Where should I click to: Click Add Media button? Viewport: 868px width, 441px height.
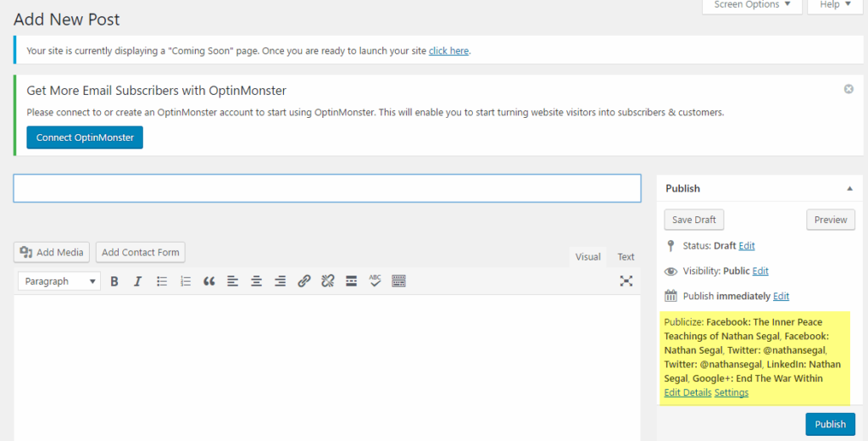[52, 252]
